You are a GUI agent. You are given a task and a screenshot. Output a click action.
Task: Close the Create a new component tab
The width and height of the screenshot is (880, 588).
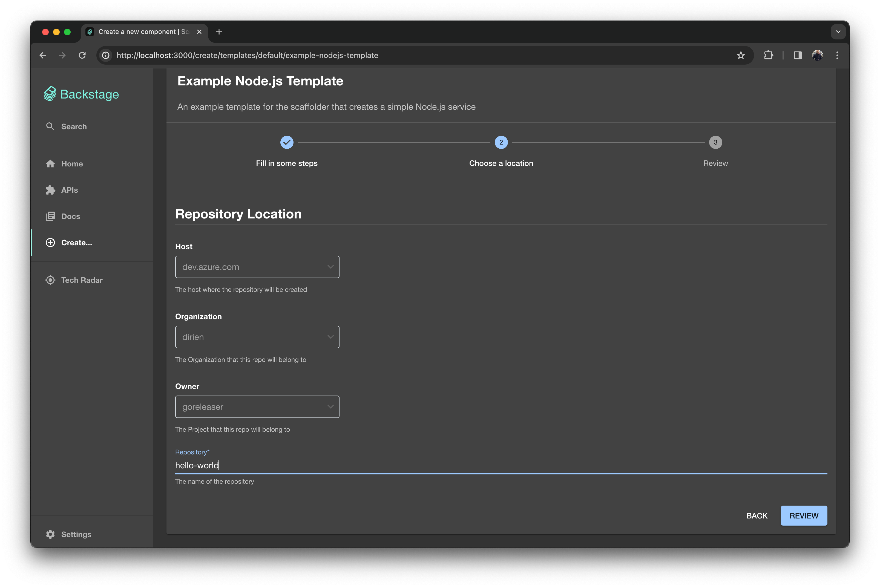pyautogui.click(x=200, y=32)
